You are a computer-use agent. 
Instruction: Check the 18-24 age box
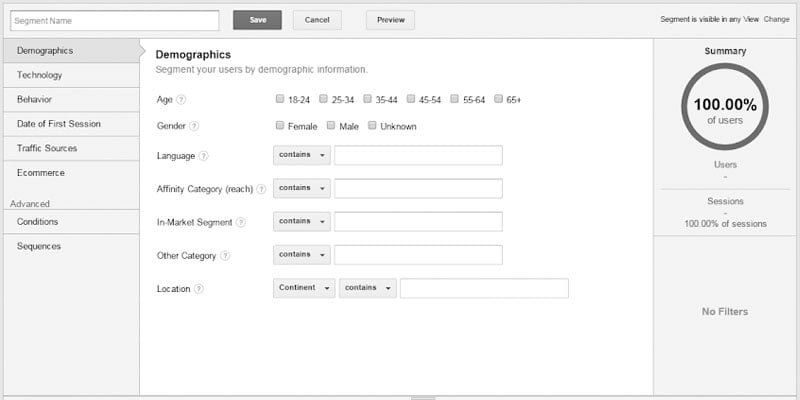point(280,99)
